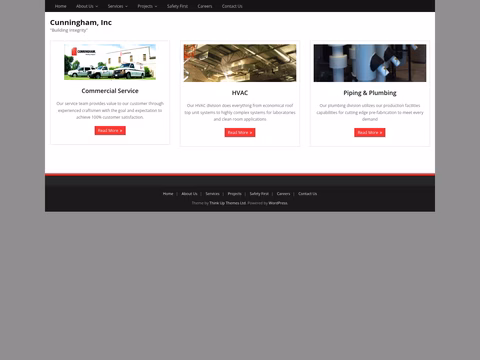Screen dimensions: 480x360
Task: Click Read More under HVAC
Action: coord(240,132)
